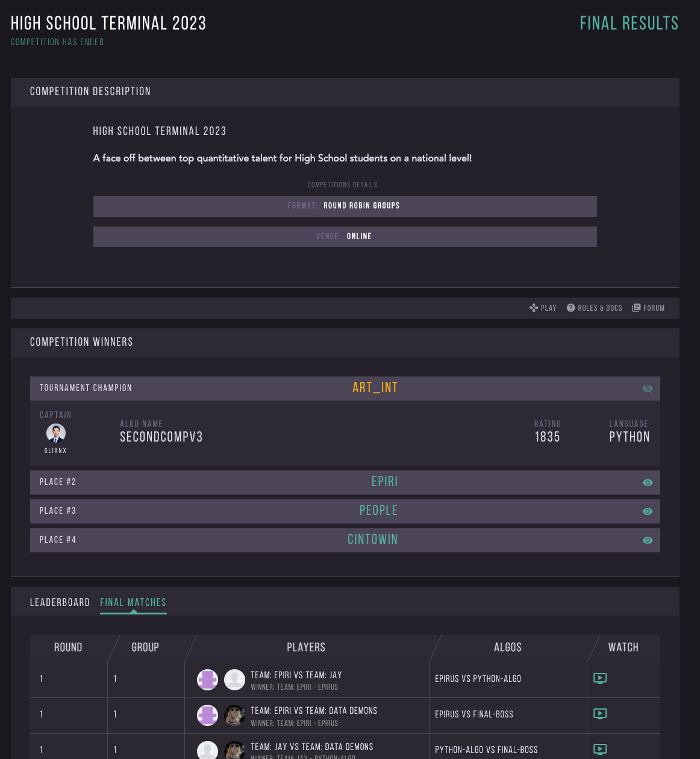The width and height of the screenshot is (700, 759).
Task: Click the Play gamepad icon
Action: click(533, 308)
